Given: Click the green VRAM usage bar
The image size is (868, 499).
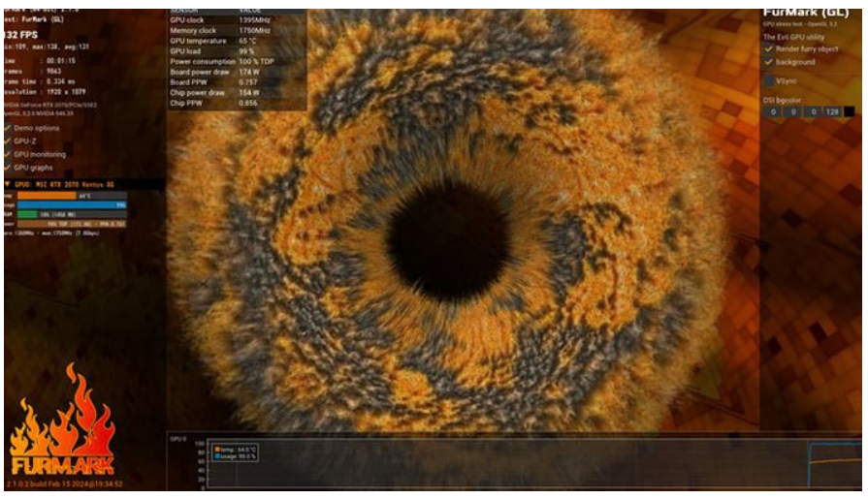Looking at the screenshot, I should point(27,214).
